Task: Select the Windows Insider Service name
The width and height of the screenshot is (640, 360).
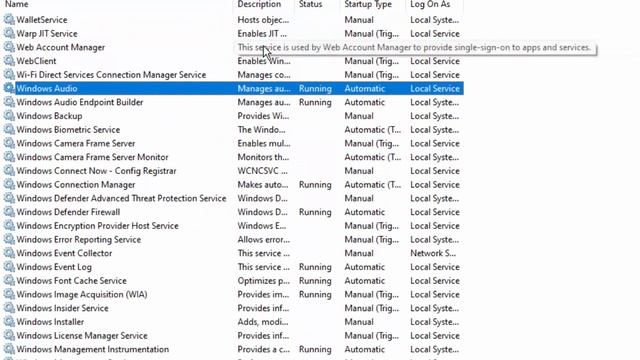Action: click(x=62, y=308)
